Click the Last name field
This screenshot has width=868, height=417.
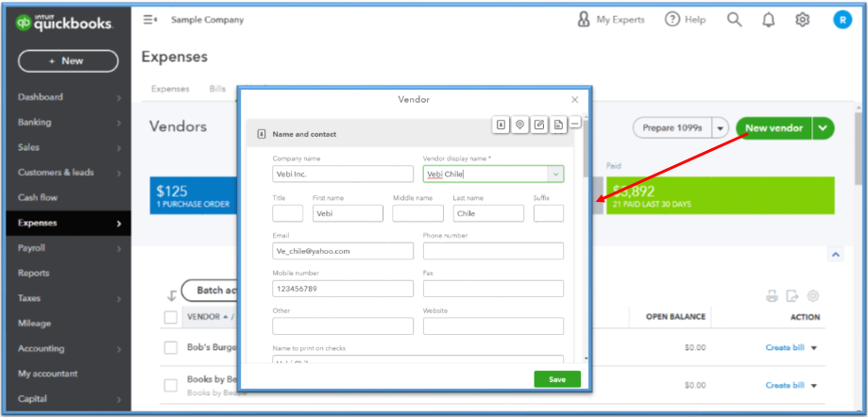[488, 213]
